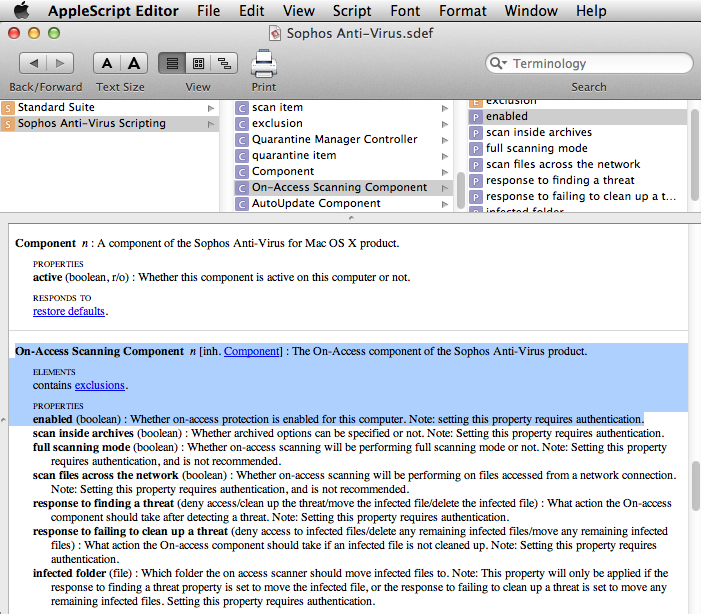The width and height of the screenshot is (701, 614).
Task: Select AutoUpdate Component class
Action: pos(343,203)
